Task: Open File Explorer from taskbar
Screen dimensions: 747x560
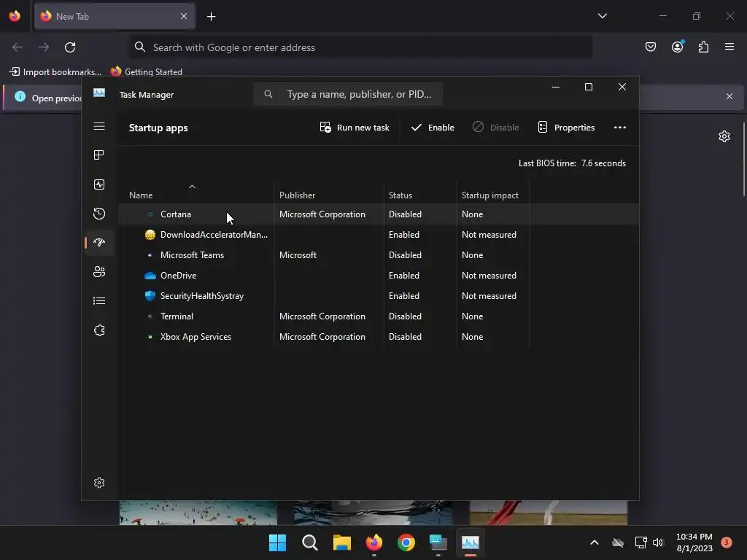Action: (342, 542)
